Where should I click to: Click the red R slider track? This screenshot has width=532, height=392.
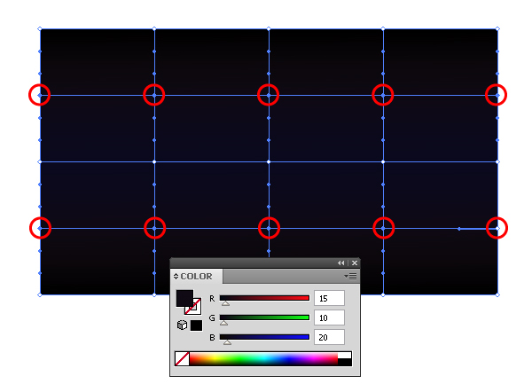[x=264, y=298]
